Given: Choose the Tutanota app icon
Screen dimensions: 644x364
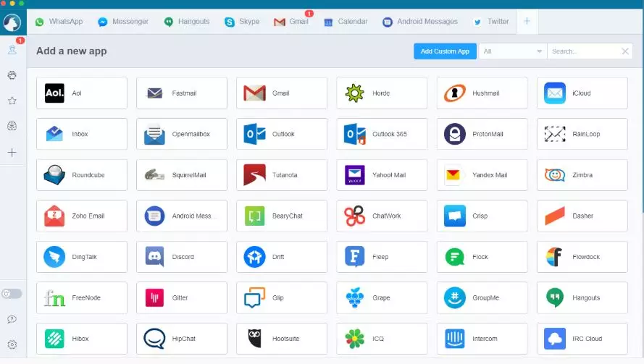Looking at the screenshot, I should 254,175.
